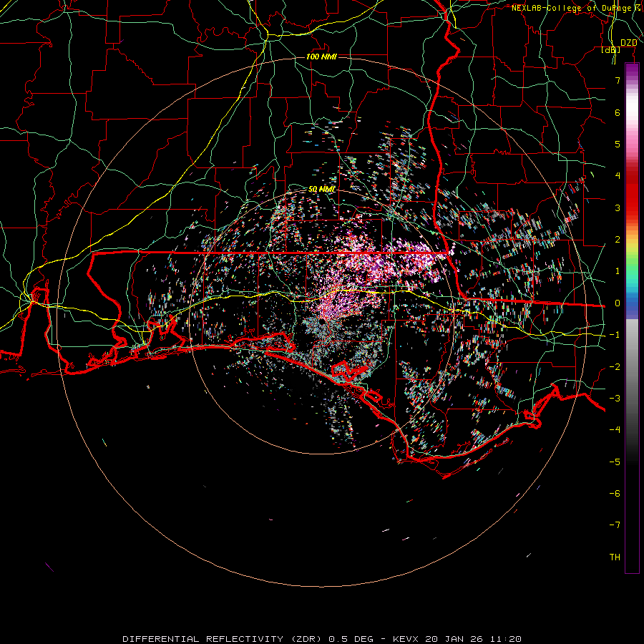The width and height of the screenshot is (644, 644).
Task: Click the positive "4" scale value
Action: [x=618, y=176]
